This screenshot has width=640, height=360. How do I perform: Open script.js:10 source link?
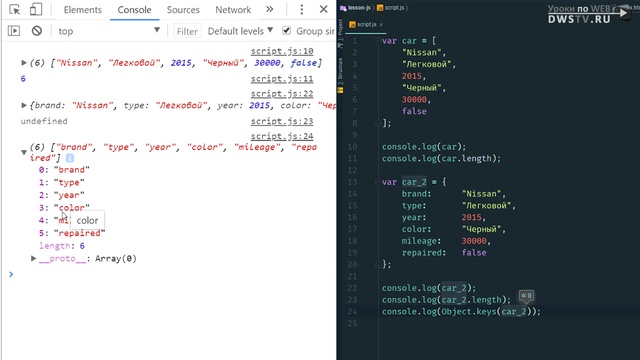point(282,51)
